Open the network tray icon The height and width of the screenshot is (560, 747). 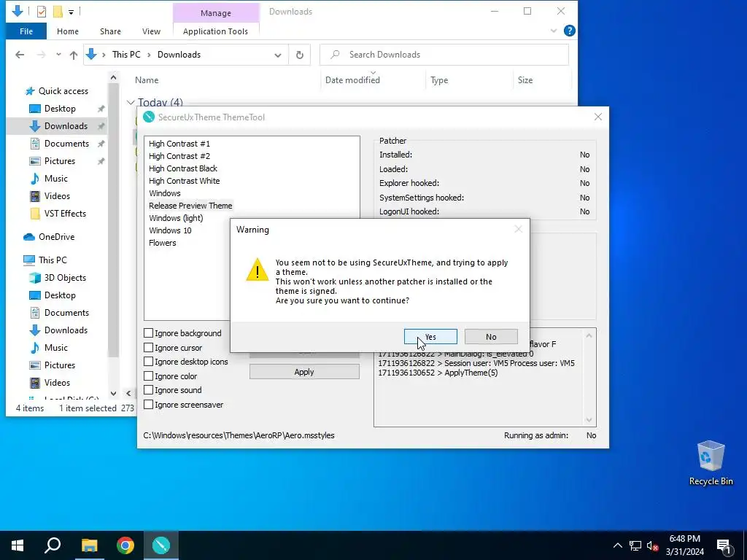point(635,545)
